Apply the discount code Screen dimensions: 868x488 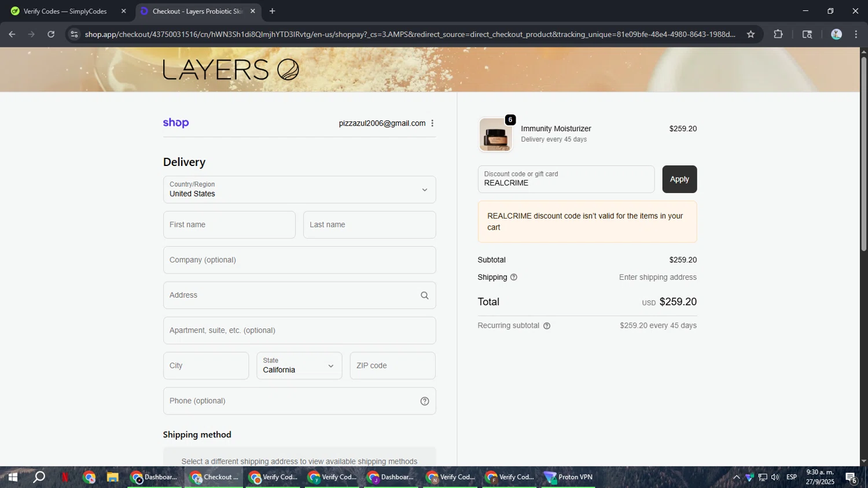click(x=679, y=179)
